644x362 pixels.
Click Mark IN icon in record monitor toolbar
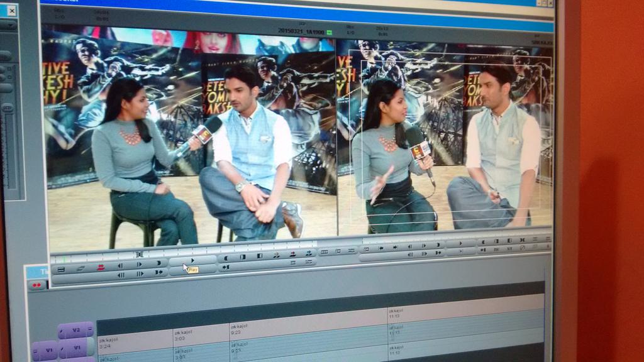484,242
